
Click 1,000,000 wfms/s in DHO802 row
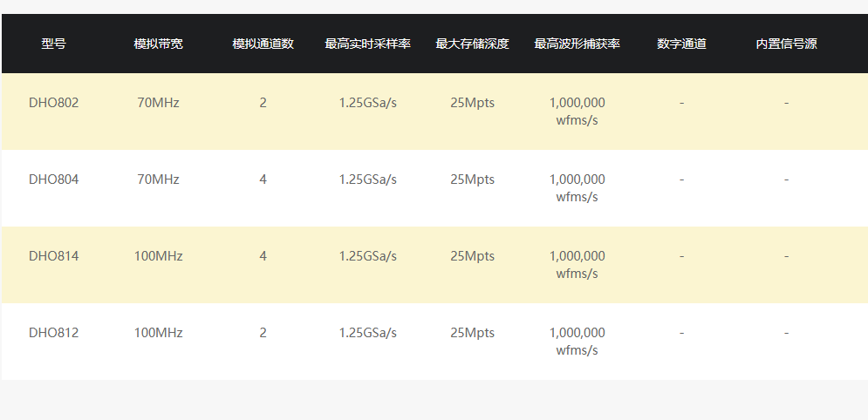click(577, 112)
